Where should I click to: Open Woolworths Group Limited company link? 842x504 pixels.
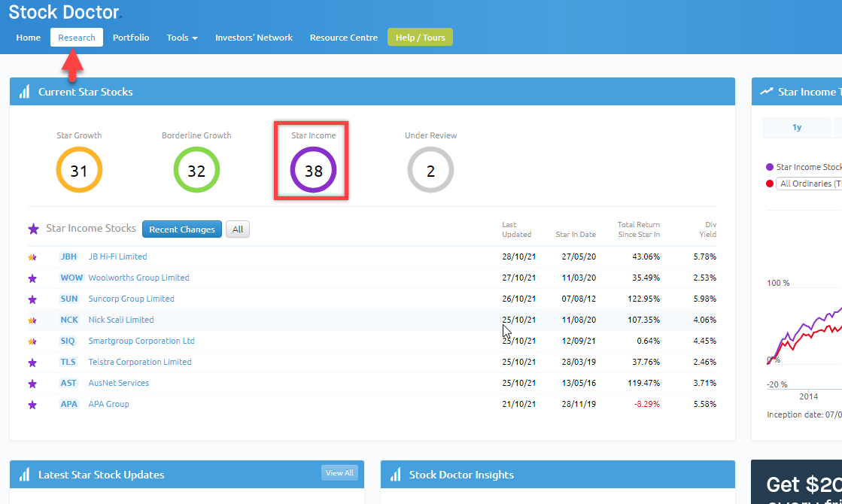(139, 278)
